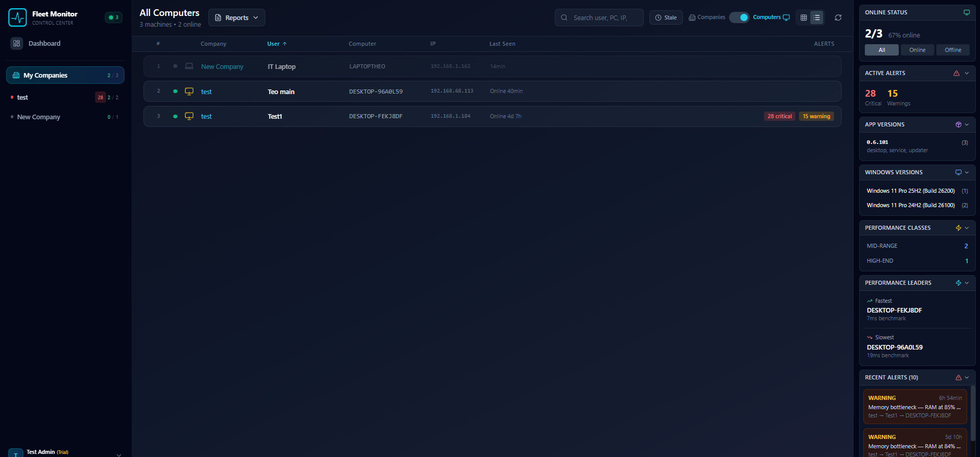Screen dimensions: 980x457
Task: Select app version 0.6.101
Action: 917,146
